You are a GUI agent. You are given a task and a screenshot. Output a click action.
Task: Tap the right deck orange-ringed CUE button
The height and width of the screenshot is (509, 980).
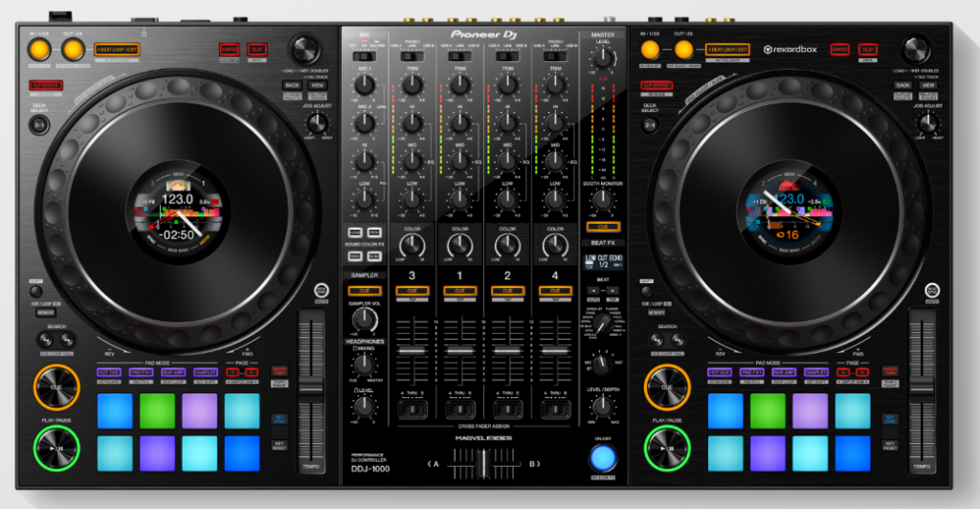pos(667,387)
